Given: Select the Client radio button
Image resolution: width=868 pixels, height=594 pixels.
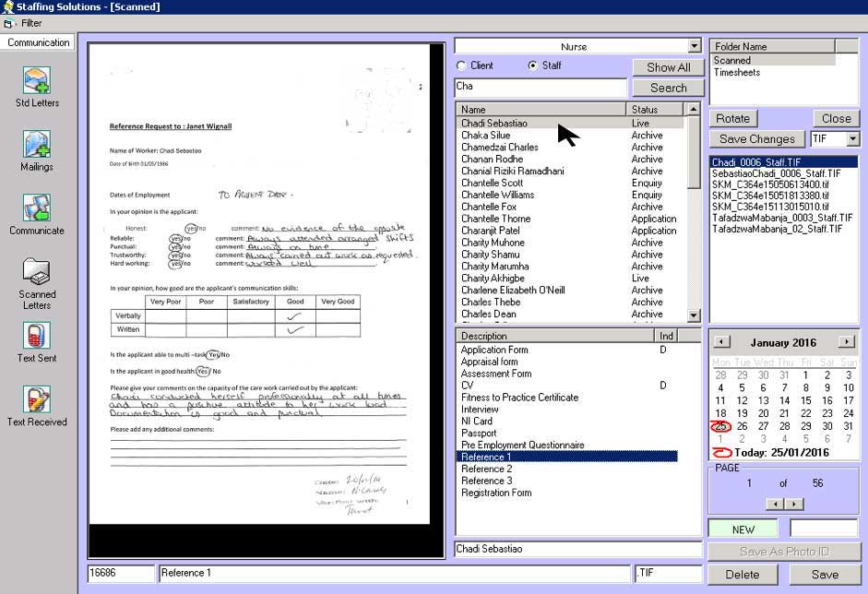Looking at the screenshot, I should coord(462,66).
